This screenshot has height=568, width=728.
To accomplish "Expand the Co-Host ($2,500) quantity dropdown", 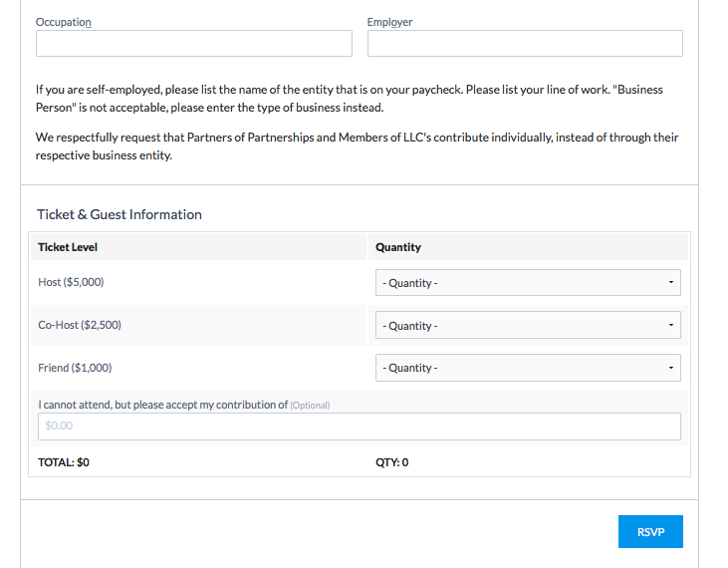I will pos(528,326).
